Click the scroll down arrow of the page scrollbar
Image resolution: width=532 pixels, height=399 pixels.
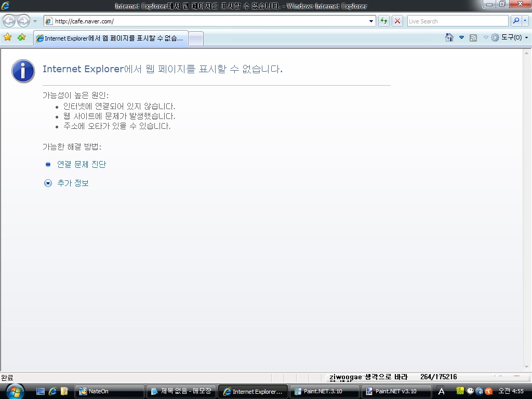[527, 367]
